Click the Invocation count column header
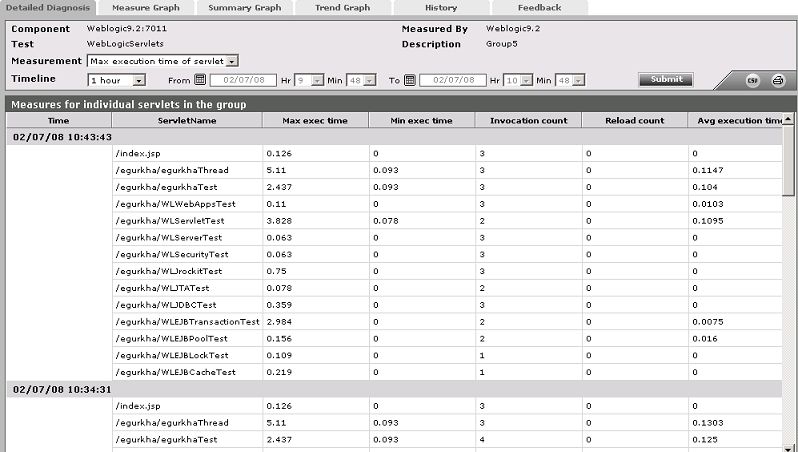The height and width of the screenshot is (452, 798). [528, 121]
